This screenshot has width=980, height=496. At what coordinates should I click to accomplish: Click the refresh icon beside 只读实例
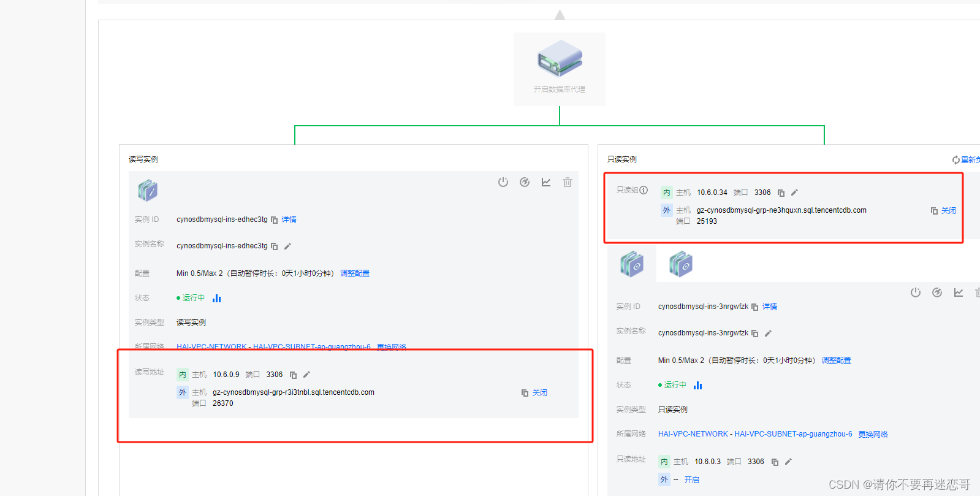[956, 160]
